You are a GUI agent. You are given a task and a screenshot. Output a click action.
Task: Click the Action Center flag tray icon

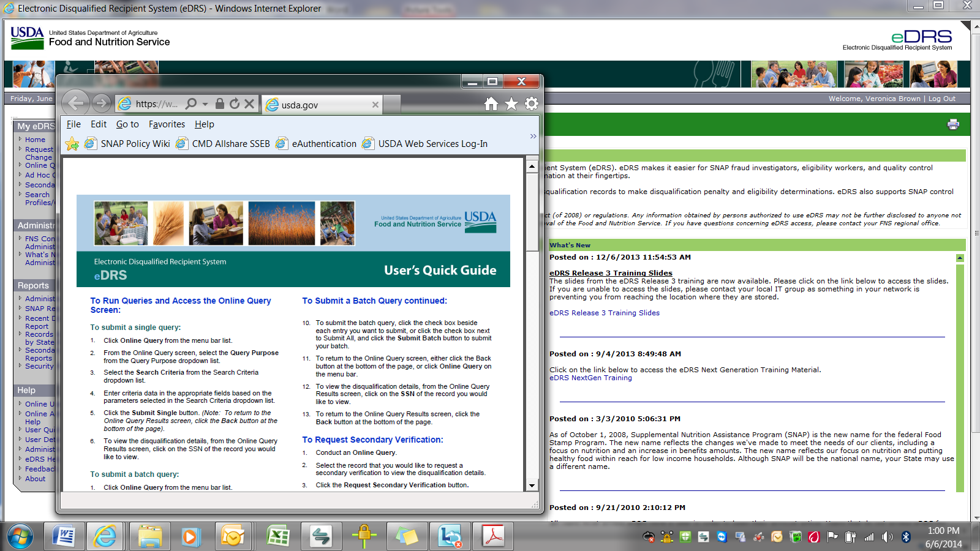[832, 537]
